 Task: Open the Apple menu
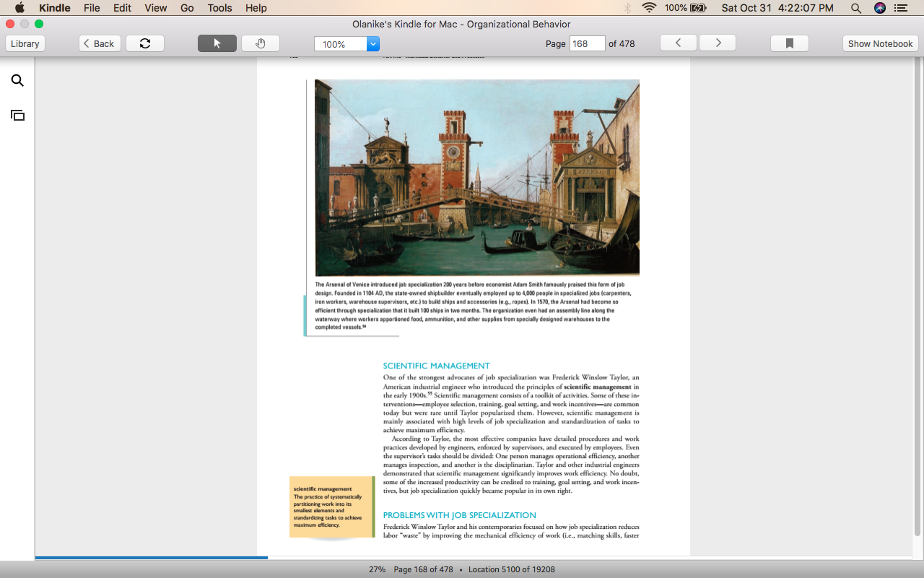[19, 8]
